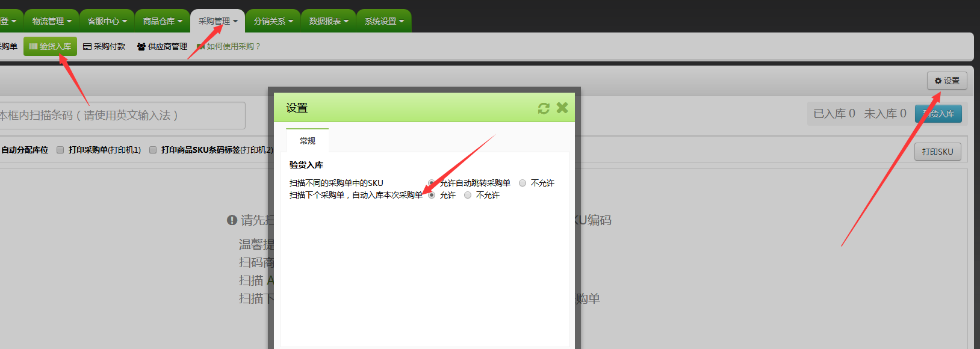Close the 设置 dialog
980x349 pixels.
[x=562, y=108]
